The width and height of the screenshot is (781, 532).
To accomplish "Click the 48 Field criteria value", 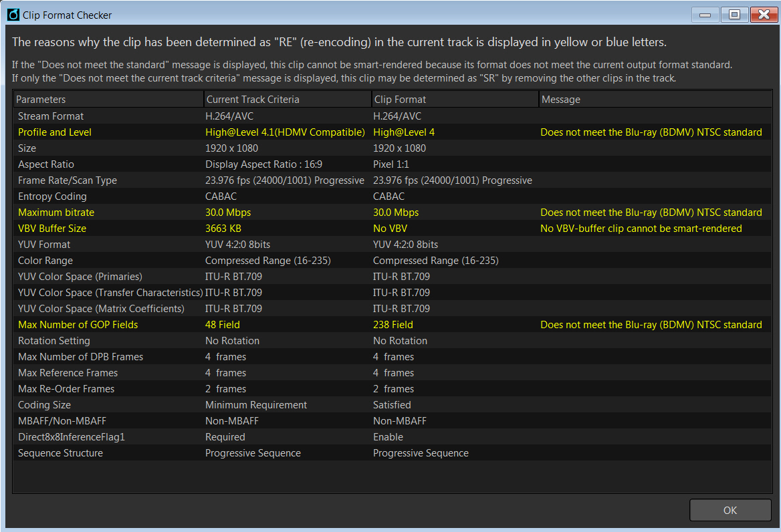I will pyautogui.click(x=222, y=324).
